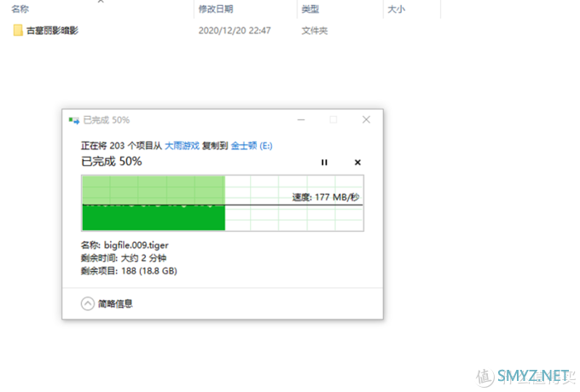Viewport: 580px width, 392px height.
Task: Open the 大雨游戏 source folder link
Action: click(182, 146)
